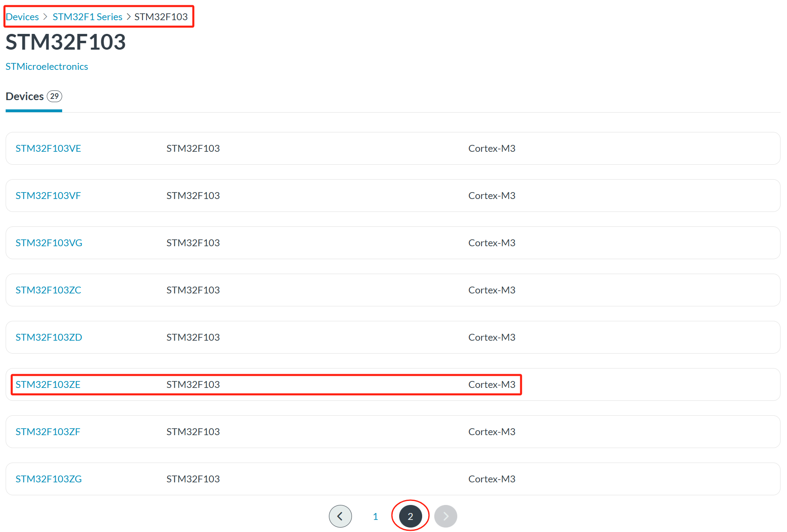Open the STM32F103VE device
Viewport: 787px width, 532px height.
pos(48,149)
